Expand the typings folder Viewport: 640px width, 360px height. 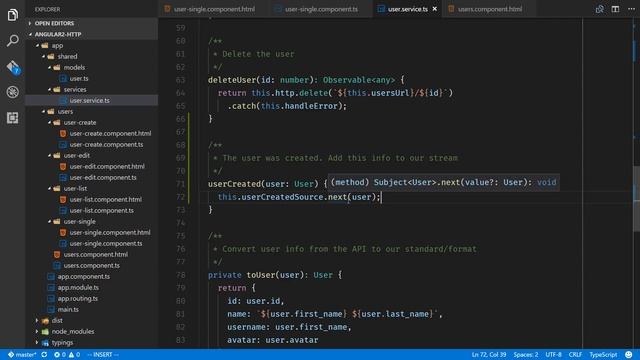tap(62, 342)
